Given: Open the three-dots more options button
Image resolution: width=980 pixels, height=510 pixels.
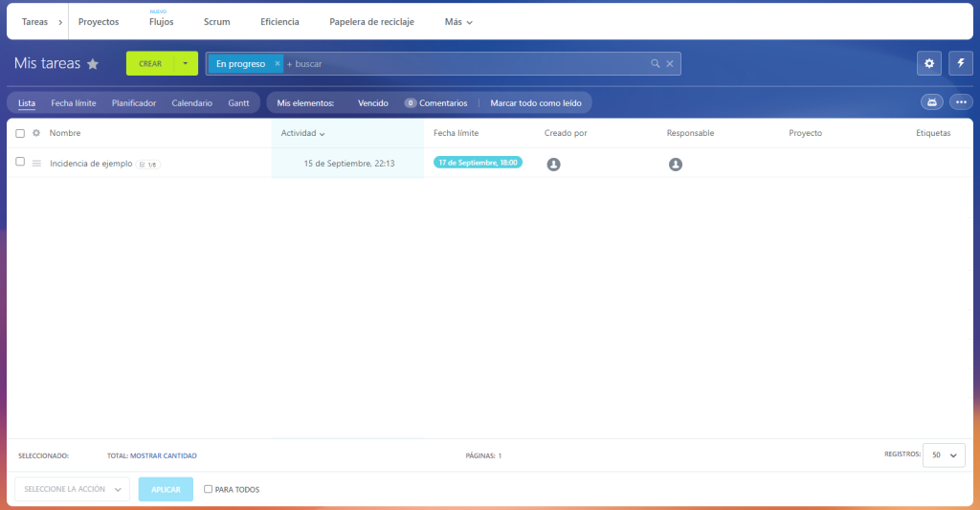Looking at the screenshot, I should tap(961, 102).
